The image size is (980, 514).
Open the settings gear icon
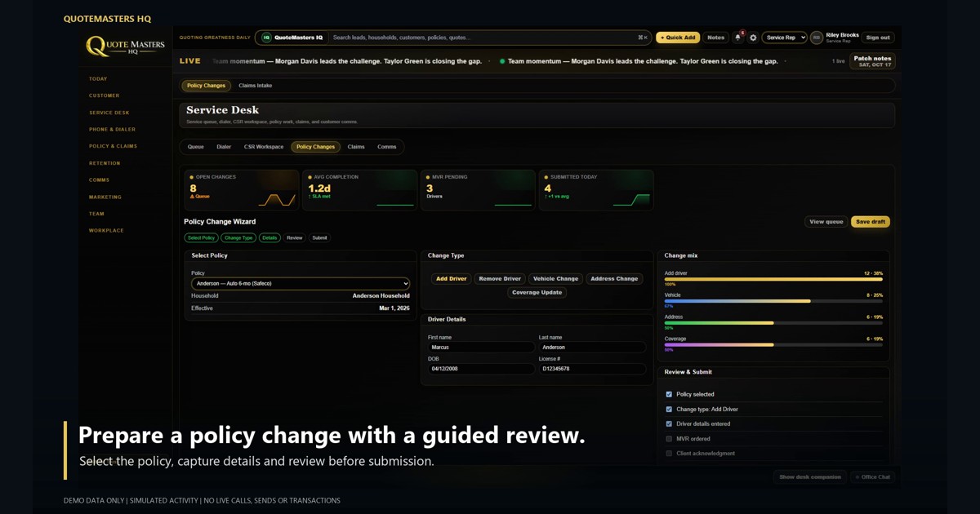coord(753,38)
